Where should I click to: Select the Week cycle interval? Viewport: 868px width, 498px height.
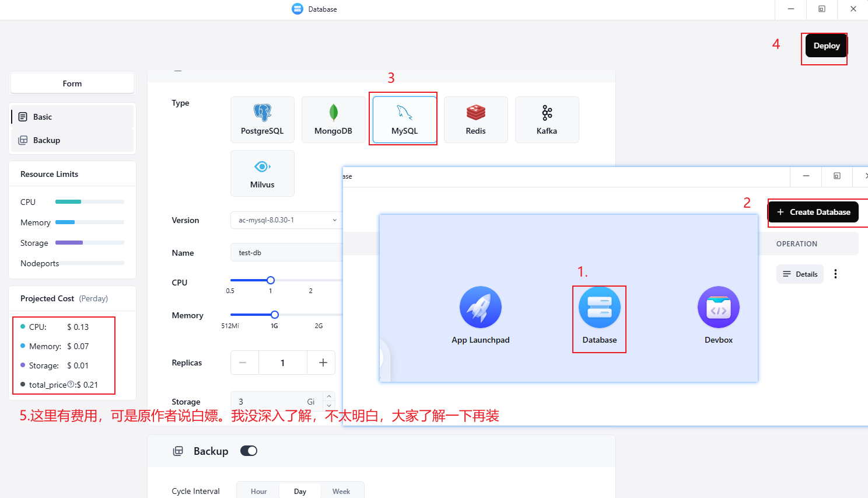(341, 491)
